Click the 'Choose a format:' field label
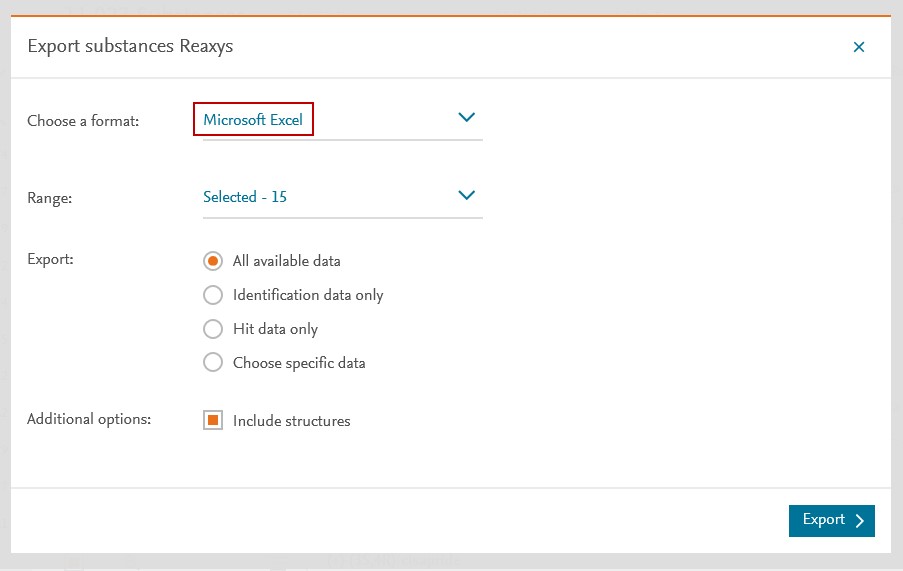Screen dimensions: 903x571 pos(83,121)
